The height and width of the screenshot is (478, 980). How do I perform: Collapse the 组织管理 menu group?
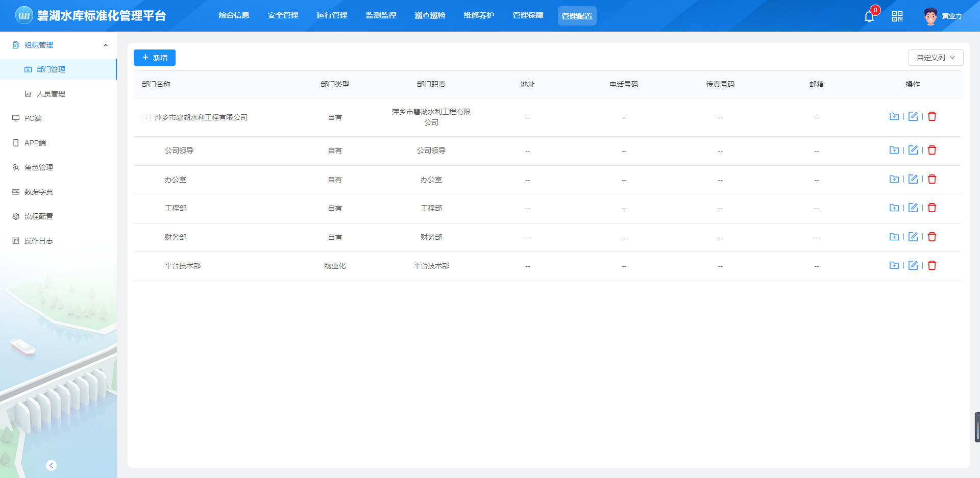pos(58,45)
